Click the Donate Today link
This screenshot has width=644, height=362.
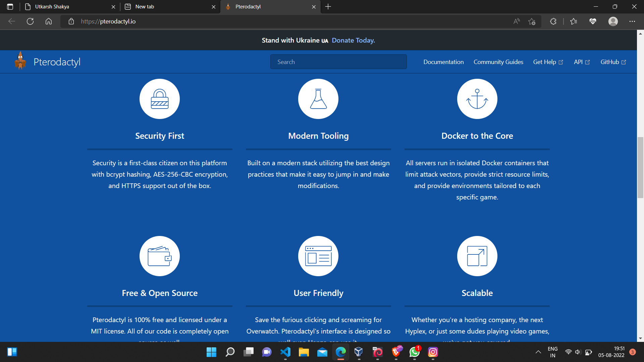[x=353, y=40]
